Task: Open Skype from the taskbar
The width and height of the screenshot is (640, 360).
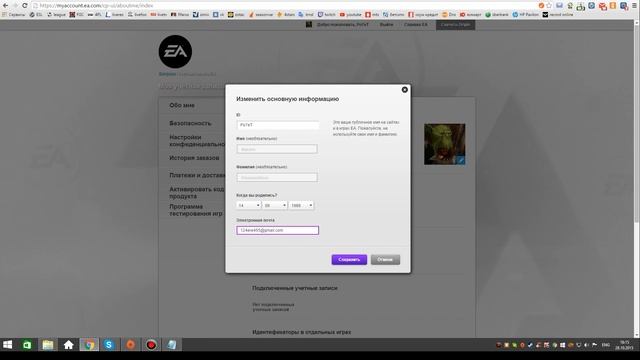Action: point(109,345)
